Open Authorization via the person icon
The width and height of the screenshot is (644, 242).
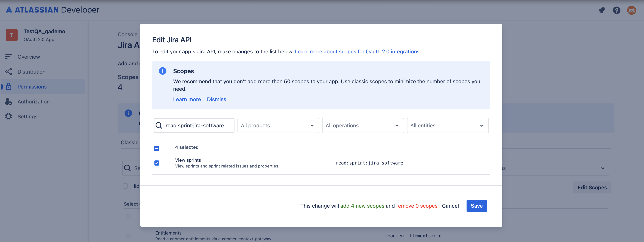pyautogui.click(x=9, y=101)
